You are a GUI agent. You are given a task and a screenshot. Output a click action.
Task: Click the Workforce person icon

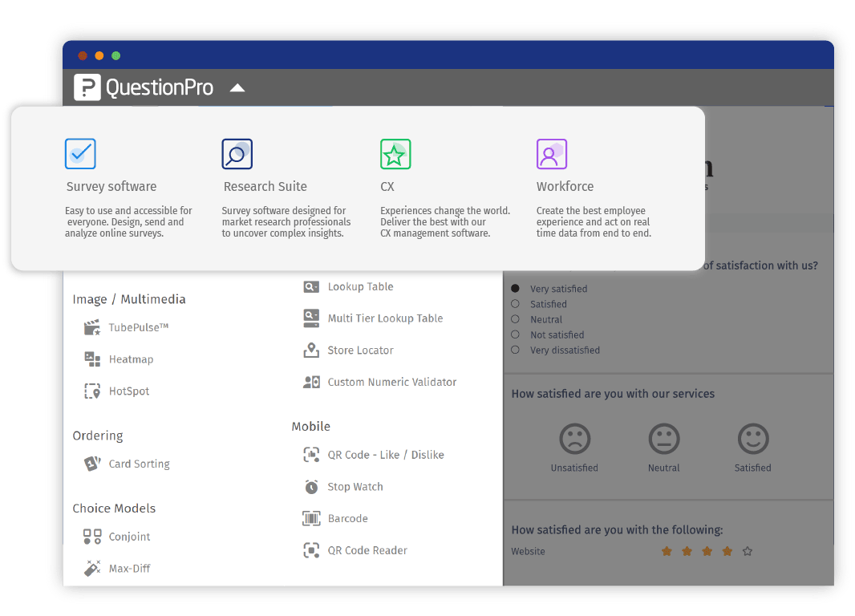point(551,154)
